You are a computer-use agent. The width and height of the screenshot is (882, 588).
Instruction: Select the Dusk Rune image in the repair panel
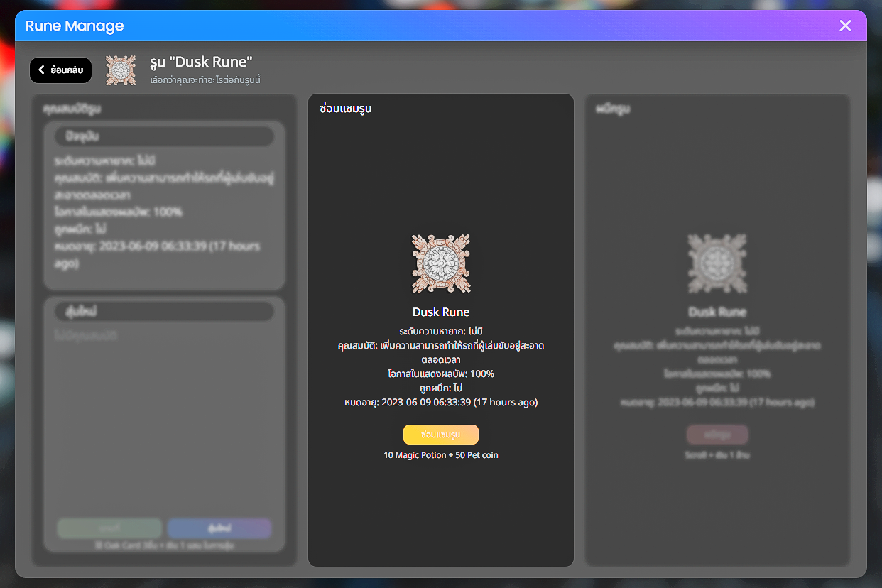(441, 264)
